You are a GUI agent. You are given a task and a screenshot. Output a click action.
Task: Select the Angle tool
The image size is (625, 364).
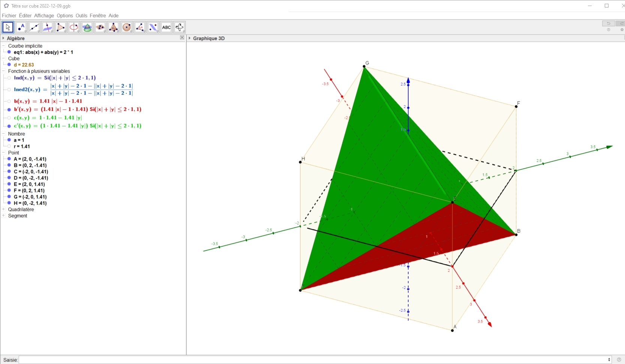click(140, 27)
